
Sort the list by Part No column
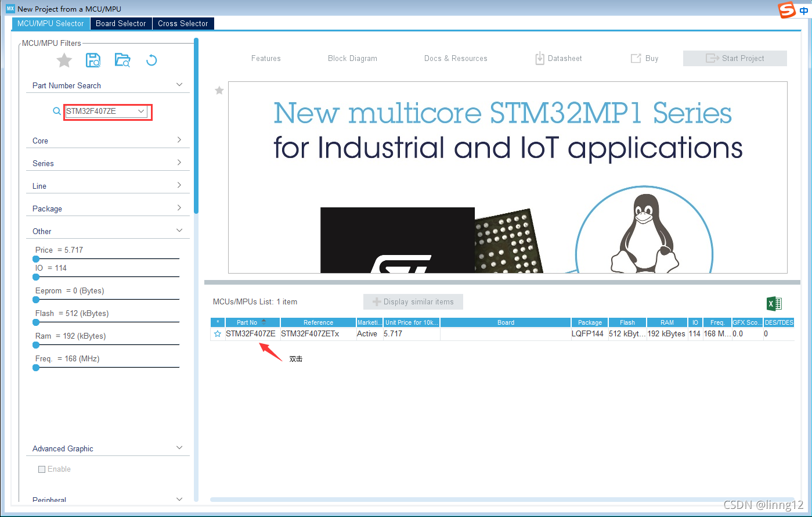[252, 322]
